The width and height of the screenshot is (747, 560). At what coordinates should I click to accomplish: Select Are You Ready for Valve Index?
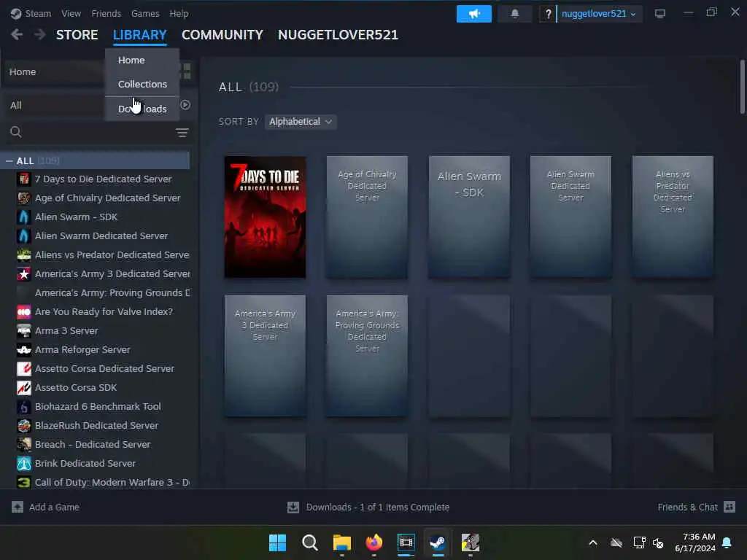pos(104,312)
